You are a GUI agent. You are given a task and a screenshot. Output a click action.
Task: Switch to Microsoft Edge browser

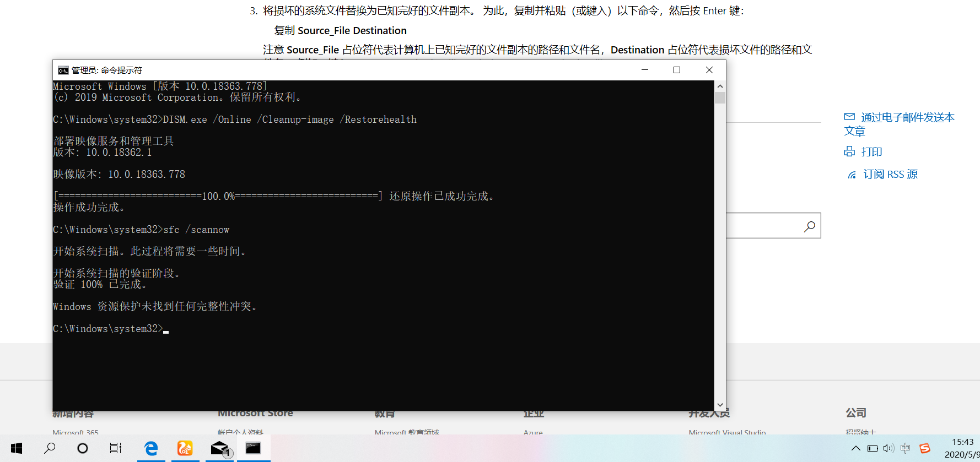click(x=150, y=448)
